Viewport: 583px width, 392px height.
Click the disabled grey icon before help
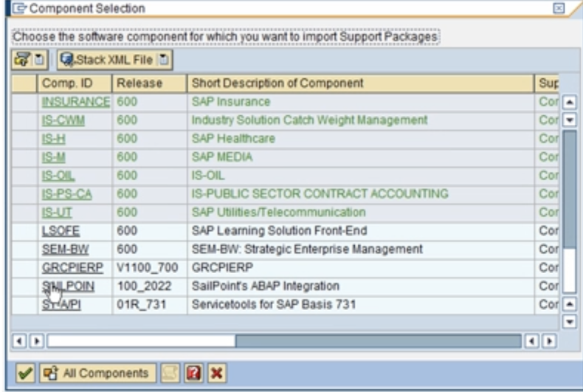170,373
